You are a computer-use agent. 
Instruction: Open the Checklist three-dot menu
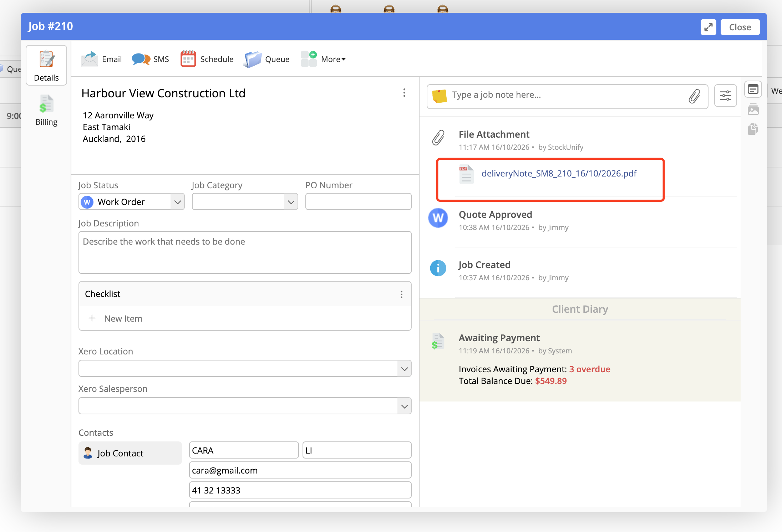tap(401, 294)
